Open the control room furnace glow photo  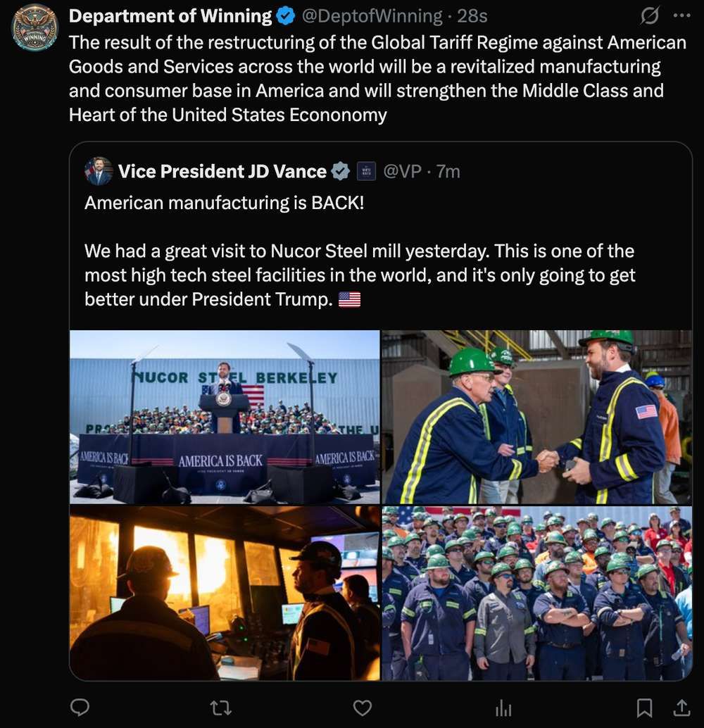point(225,594)
